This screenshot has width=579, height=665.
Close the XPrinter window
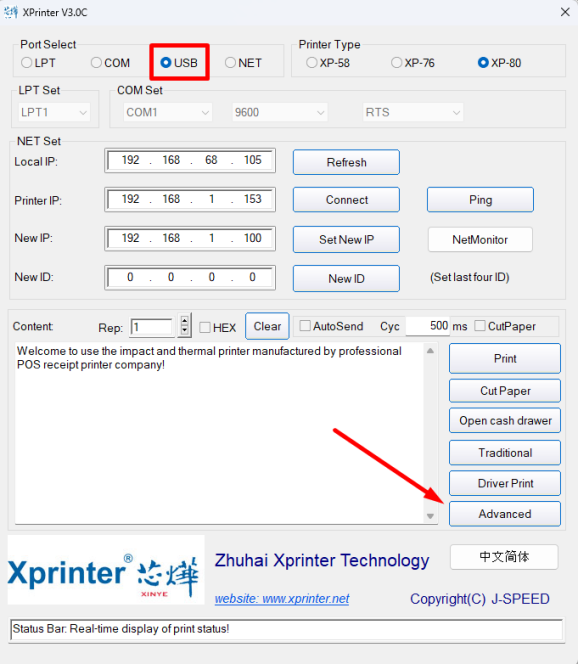[565, 12]
